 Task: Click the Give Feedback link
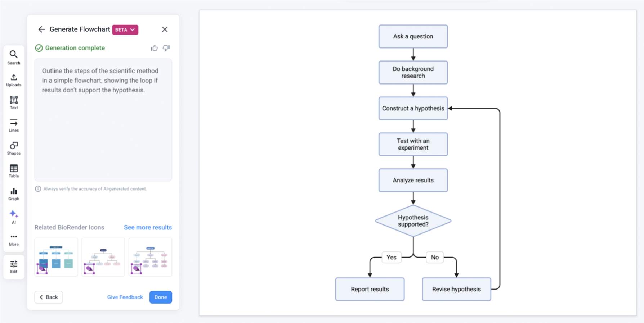click(x=125, y=297)
